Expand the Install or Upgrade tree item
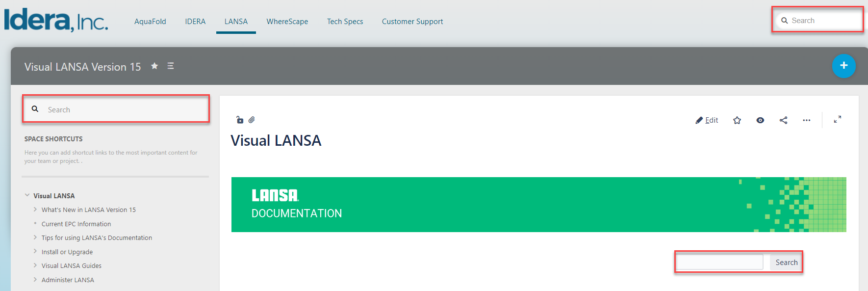Screen dimensions: 868x291 (35, 252)
